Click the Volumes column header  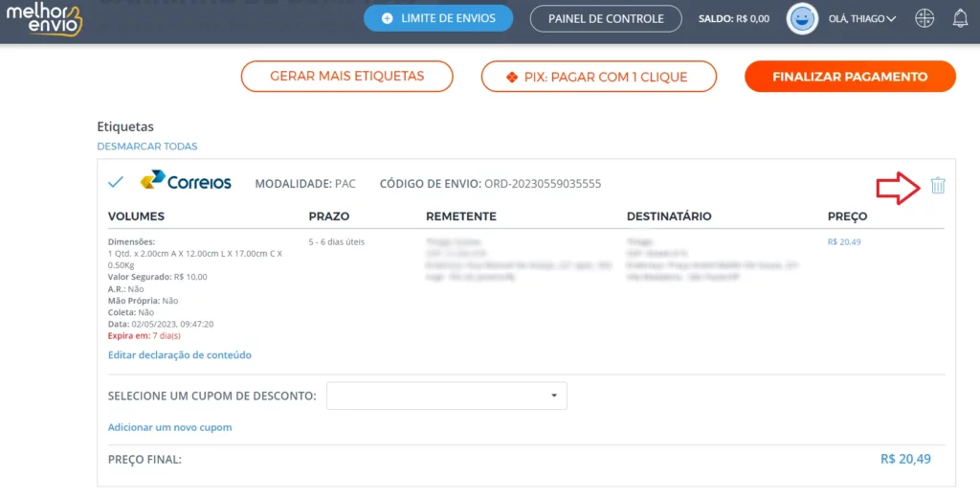pos(136,216)
